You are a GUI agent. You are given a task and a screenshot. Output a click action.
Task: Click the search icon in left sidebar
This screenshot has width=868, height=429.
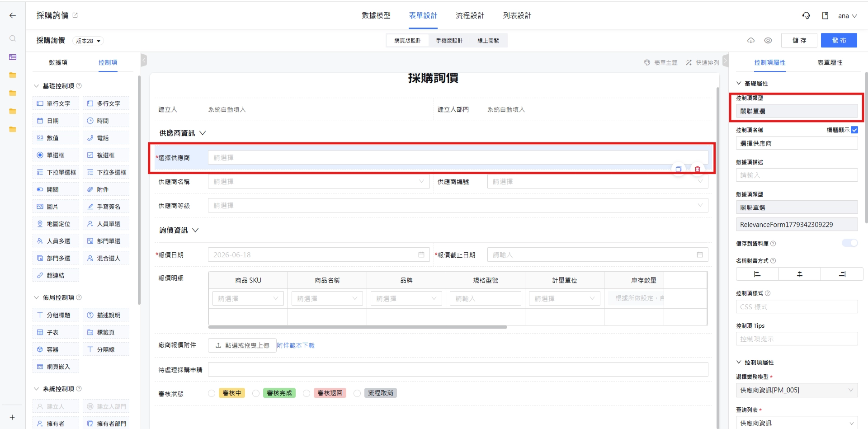13,38
